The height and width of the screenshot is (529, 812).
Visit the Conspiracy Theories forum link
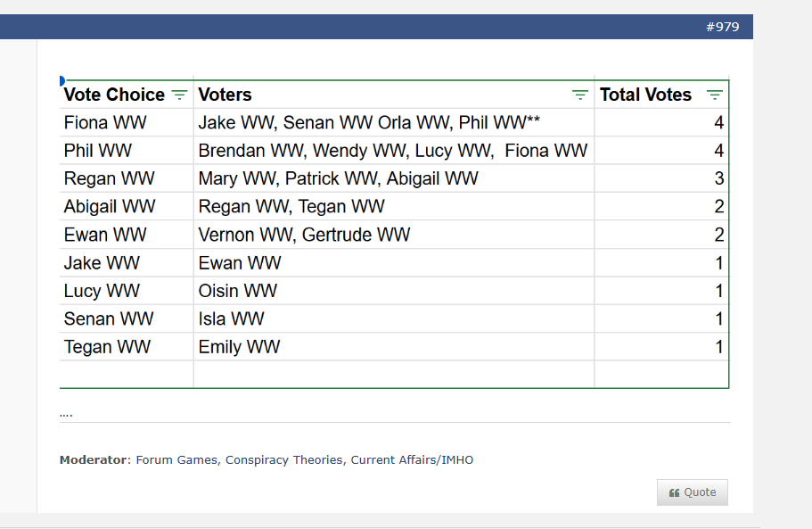point(283,460)
